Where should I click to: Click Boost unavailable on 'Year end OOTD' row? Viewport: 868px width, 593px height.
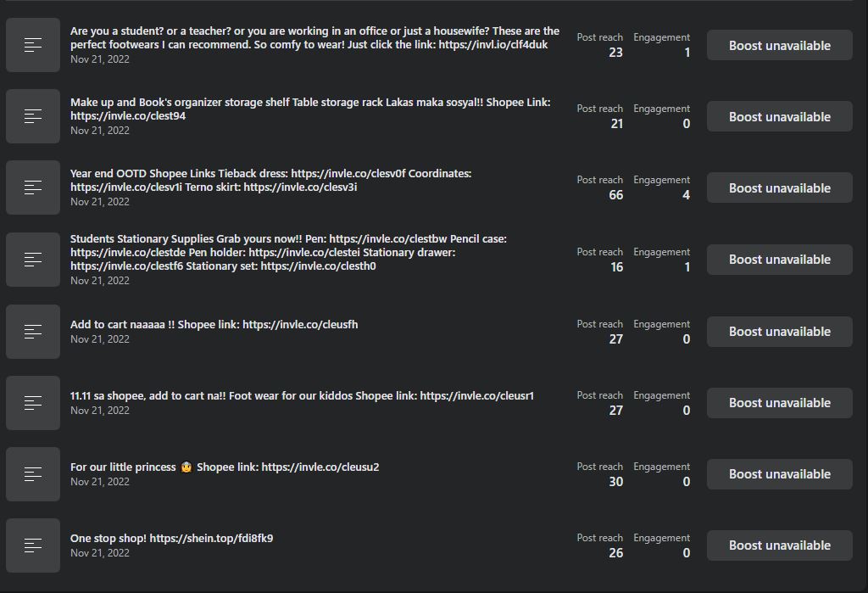[x=779, y=188]
